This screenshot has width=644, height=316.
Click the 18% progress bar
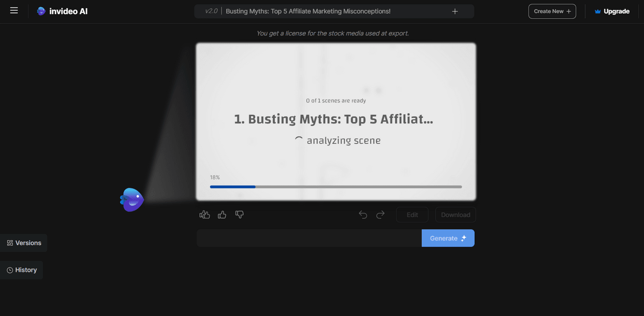click(x=336, y=187)
